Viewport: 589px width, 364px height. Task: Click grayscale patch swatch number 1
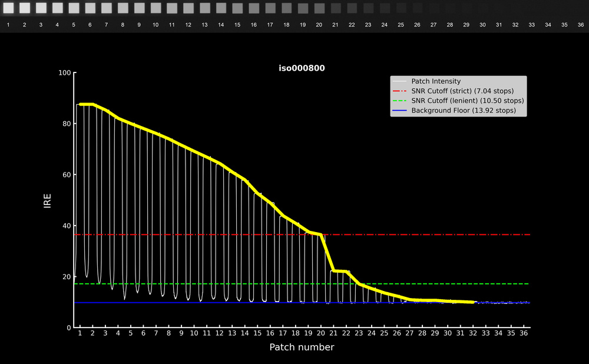click(x=8, y=8)
